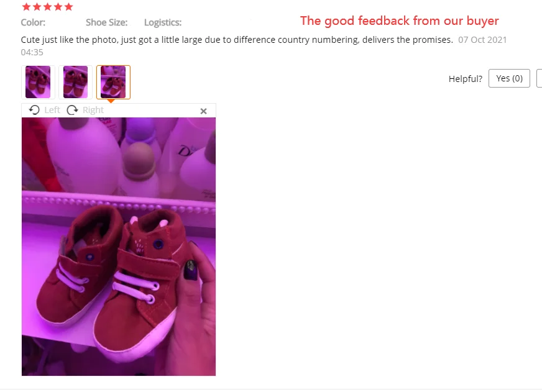Click the red "good feedback from our buyer" heading
542x392 pixels.
pos(399,21)
